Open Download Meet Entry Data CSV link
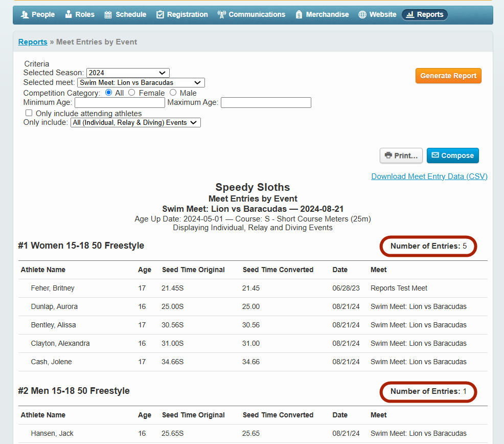The height and width of the screenshot is (444, 504). tap(429, 176)
